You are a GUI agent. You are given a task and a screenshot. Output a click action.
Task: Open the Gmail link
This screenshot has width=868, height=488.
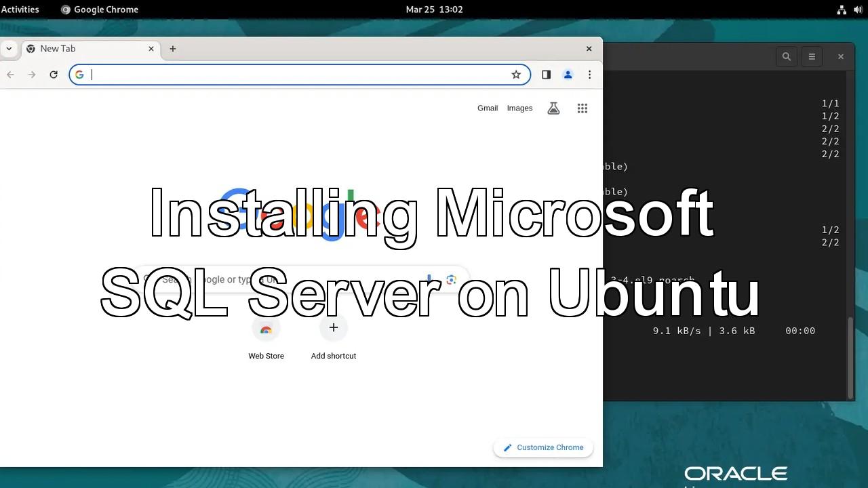click(x=487, y=108)
